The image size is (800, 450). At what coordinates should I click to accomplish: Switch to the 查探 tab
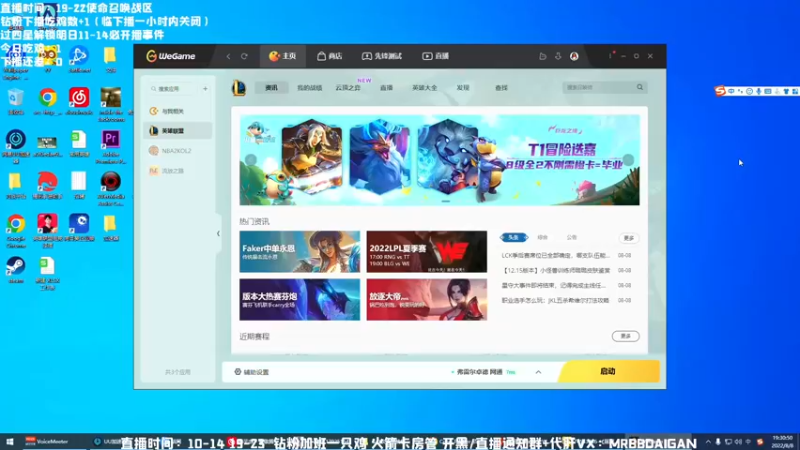pos(501,88)
